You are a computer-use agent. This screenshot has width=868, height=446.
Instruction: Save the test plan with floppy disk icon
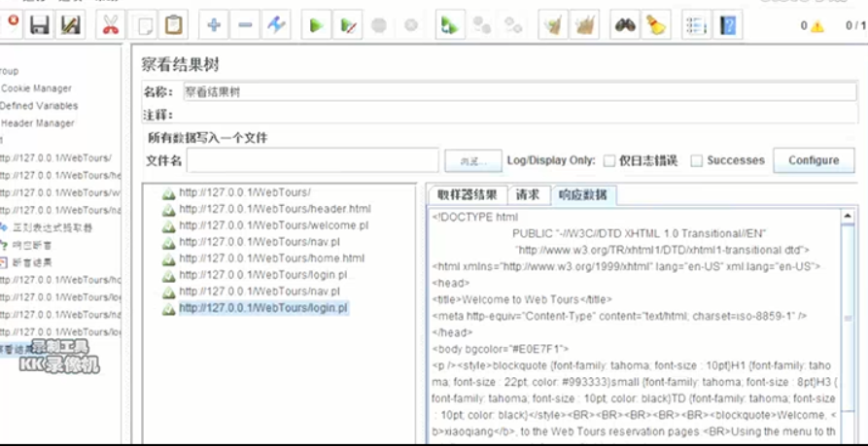coord(39,25)
